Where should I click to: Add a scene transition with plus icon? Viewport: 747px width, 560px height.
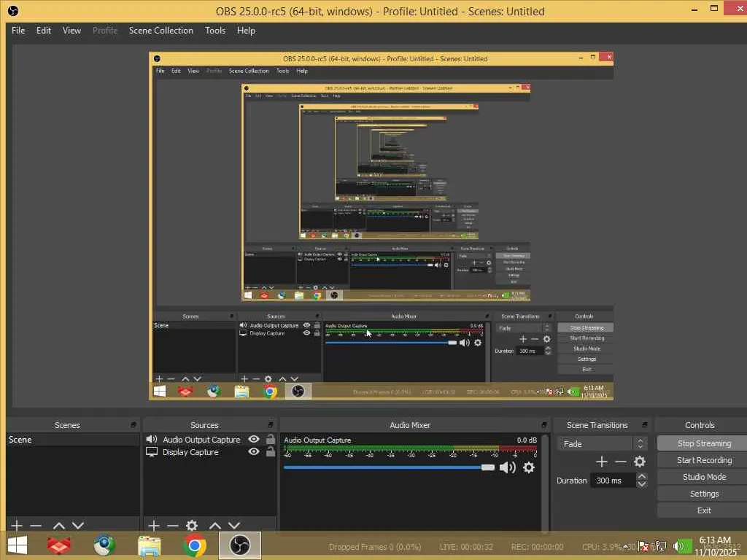(x=602, y=462)
